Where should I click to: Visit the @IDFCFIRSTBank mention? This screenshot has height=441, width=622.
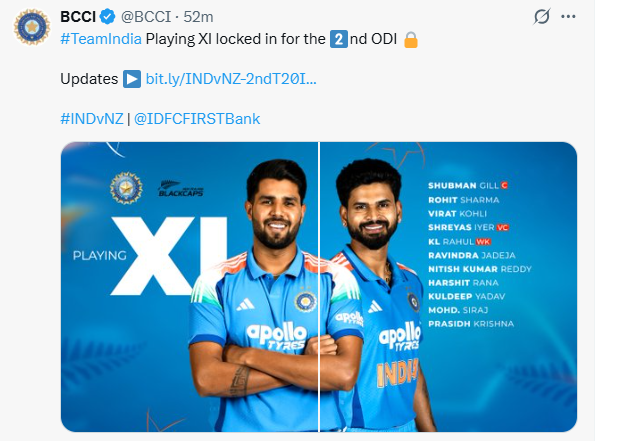[x=196, y=118]
